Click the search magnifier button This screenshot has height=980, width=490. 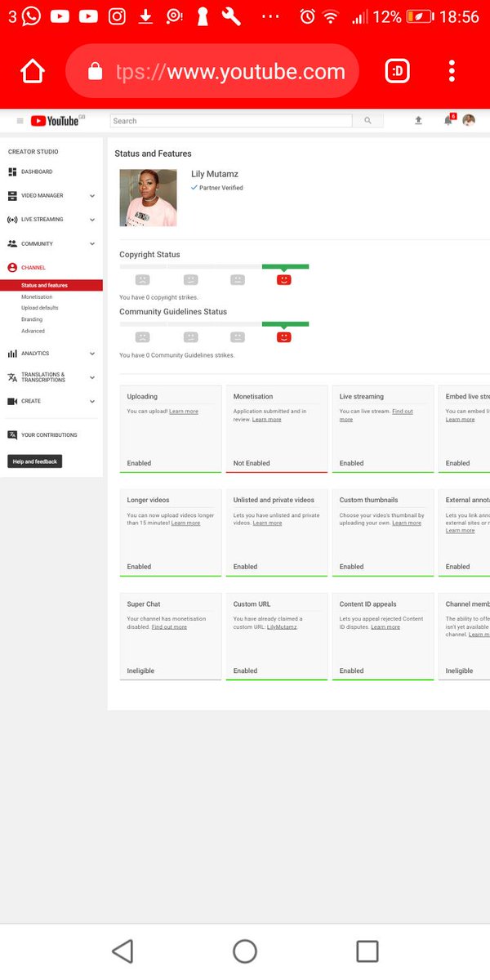pyautogui.click(x=367, y=121)
